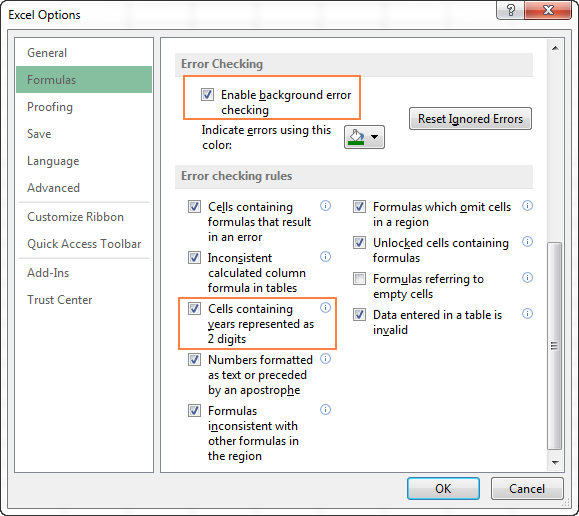Image resolution: width=579 pixels, height=516 pixels.
Task: Uncheck Formulas which omit cells in a region
Action: pos(359,206)
